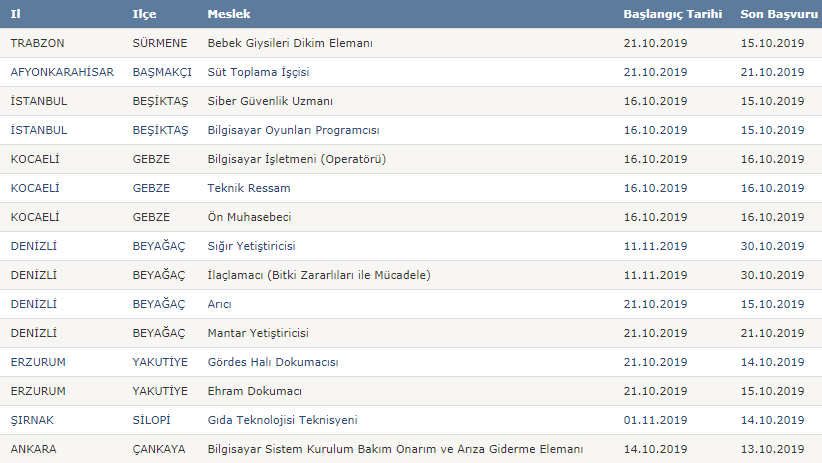
Task: Click the 'Il' column header
Action: [15, 14]
